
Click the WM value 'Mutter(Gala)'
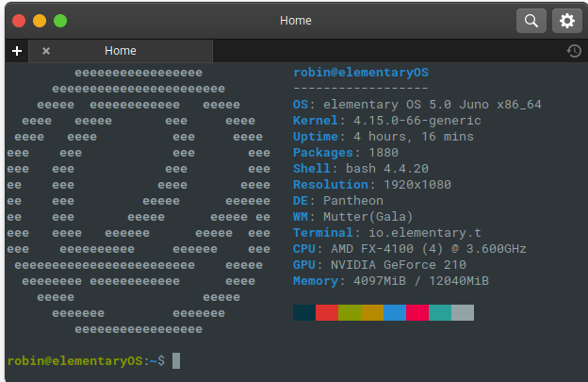(x=368, y=217)
